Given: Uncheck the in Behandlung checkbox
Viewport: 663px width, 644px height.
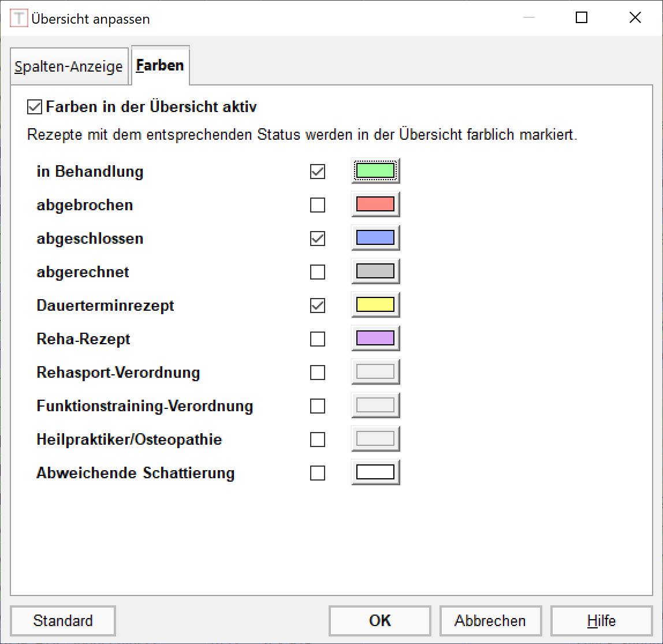Looking at the screenshot, I should coord(318,172).
